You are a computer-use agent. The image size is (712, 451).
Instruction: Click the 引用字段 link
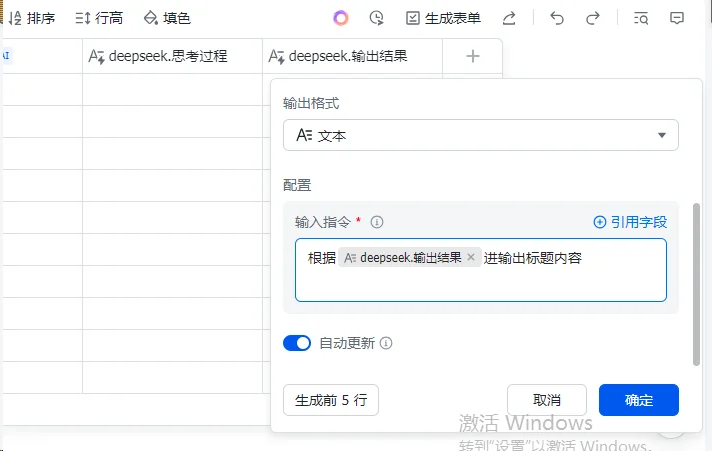tap(630, 222)
